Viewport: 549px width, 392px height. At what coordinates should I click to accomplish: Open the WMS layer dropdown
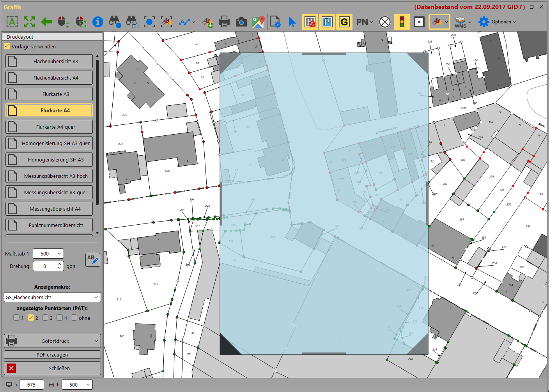[463, 22]
